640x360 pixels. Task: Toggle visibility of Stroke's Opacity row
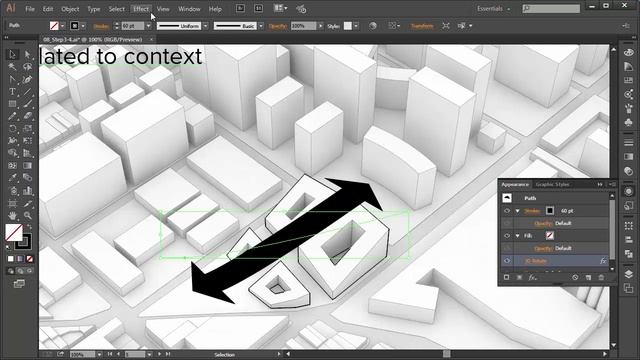point(507,223)
